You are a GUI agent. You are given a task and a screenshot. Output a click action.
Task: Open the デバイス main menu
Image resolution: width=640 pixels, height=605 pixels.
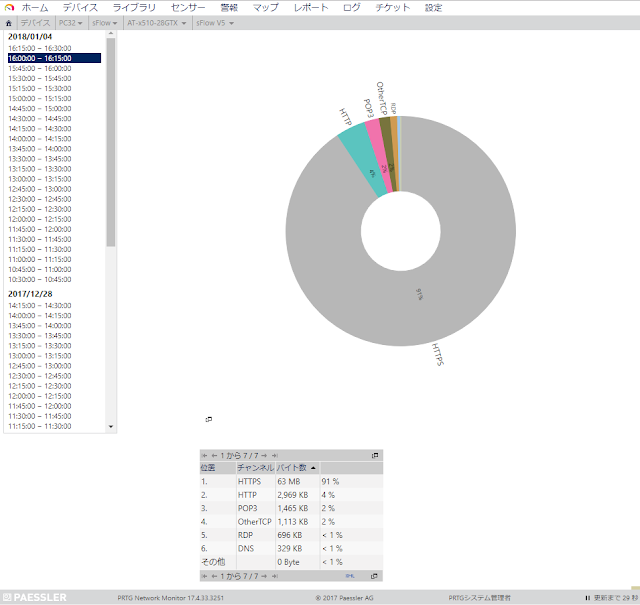tap(80, 7)
